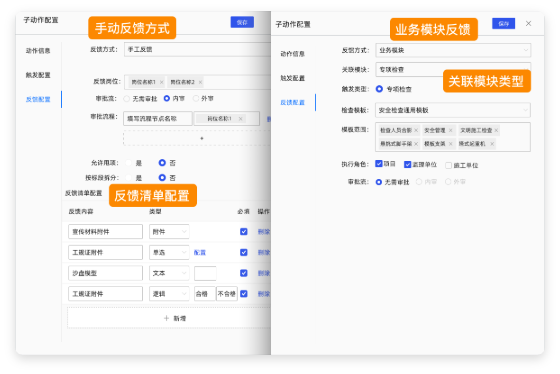The width and height of the screenshot is (560, 374).
Task: Click 删除 in the 逻辑 type row
Action: [x=264, y=294]
